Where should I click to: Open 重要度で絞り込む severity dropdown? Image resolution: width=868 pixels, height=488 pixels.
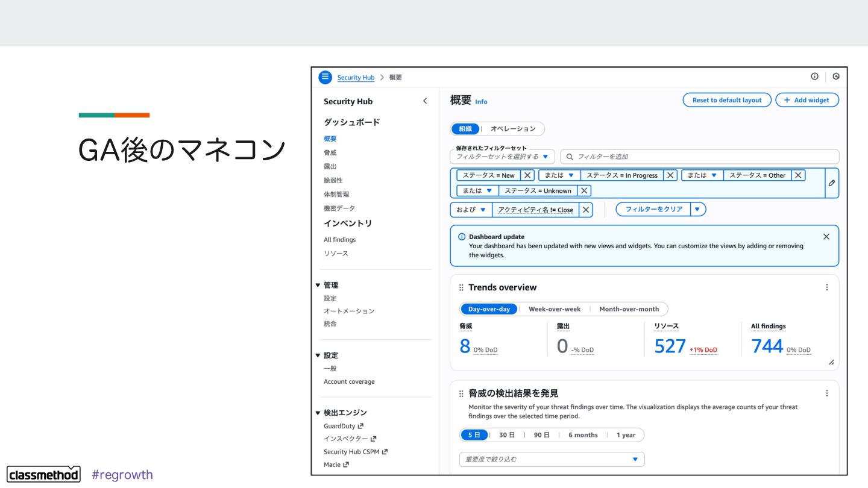[x=552, y=459]
